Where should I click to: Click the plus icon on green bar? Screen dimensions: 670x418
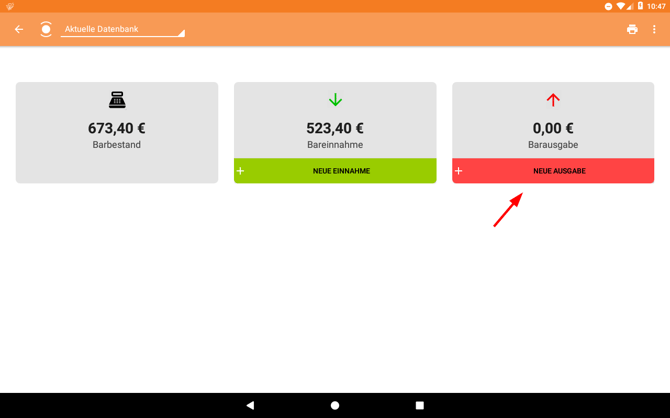pyautogui.click(x=241, y=171)
